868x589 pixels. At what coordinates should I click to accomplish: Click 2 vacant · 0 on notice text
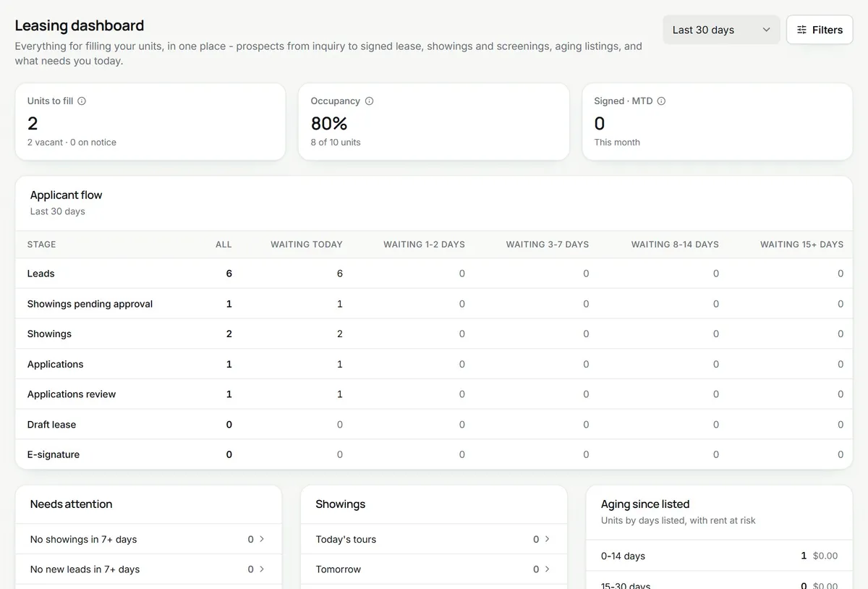pos(72,143)
